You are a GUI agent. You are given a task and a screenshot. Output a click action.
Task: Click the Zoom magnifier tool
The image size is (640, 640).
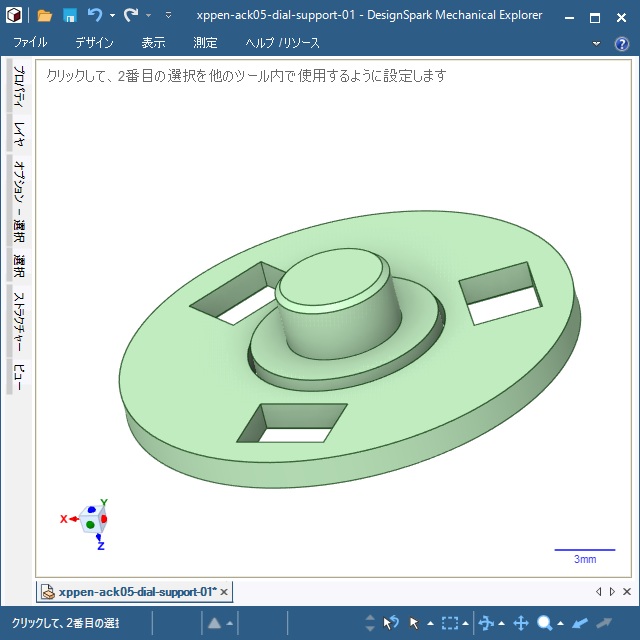tap(545, 623)
